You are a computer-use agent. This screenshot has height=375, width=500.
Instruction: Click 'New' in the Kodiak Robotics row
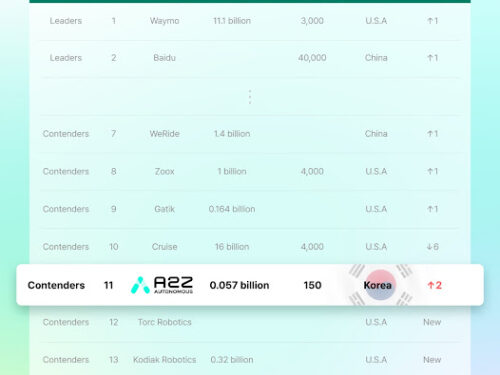click(x=432, y=360)
